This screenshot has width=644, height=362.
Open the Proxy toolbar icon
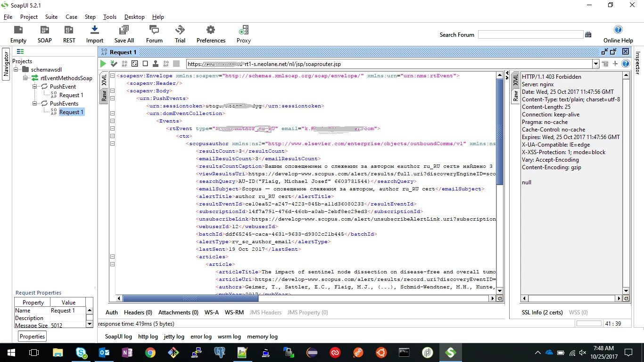coord(244,34)
